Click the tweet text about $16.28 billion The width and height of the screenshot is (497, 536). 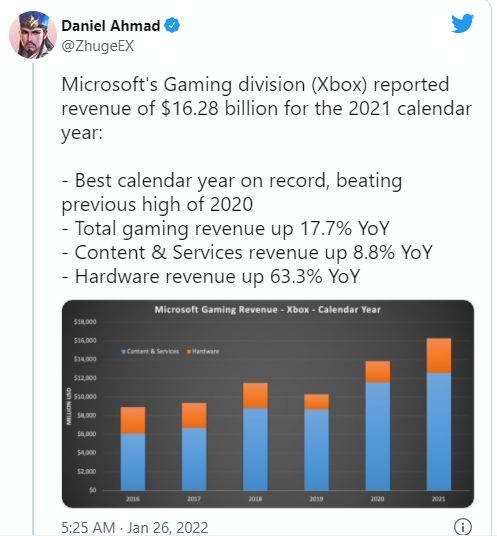tap(267, 108)
